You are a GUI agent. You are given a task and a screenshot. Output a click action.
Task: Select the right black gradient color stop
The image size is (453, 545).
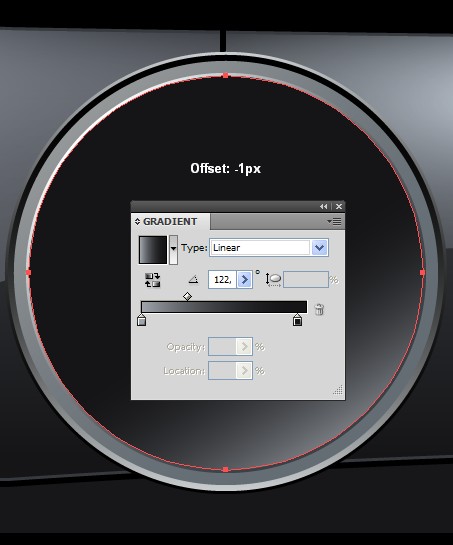(297, 320)
